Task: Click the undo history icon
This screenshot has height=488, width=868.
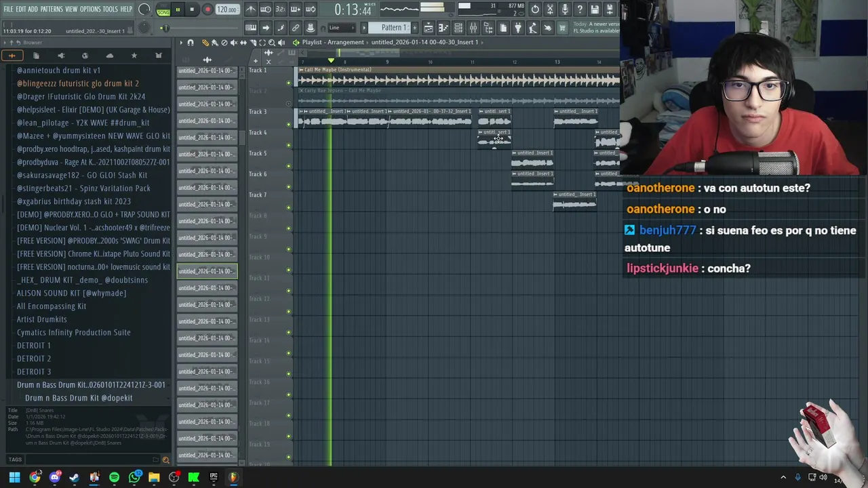Action: 535,9
